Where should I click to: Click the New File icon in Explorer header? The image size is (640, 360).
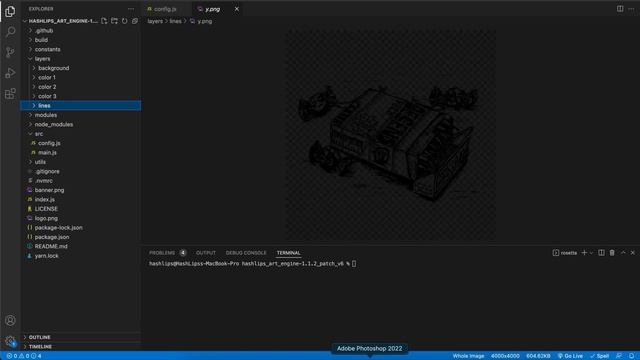(104, 21)
